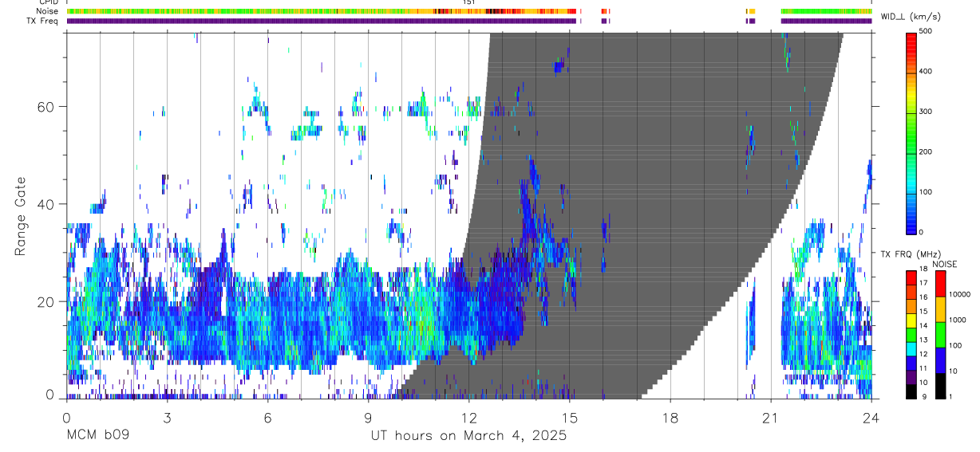This screenshot has width=980, height=452.
Task: Click x-axis tick label '21'
Action: pos(771,417)
